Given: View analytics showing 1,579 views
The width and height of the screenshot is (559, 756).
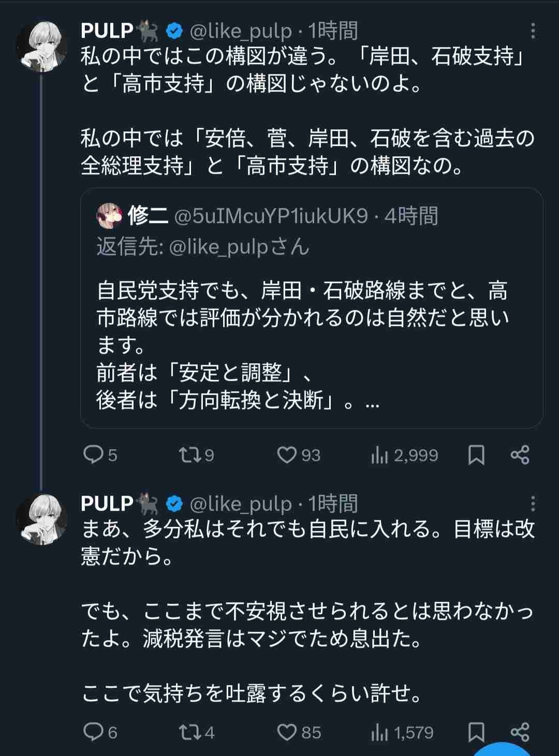Looking at the screenshot, I should [x=379, y=732].
